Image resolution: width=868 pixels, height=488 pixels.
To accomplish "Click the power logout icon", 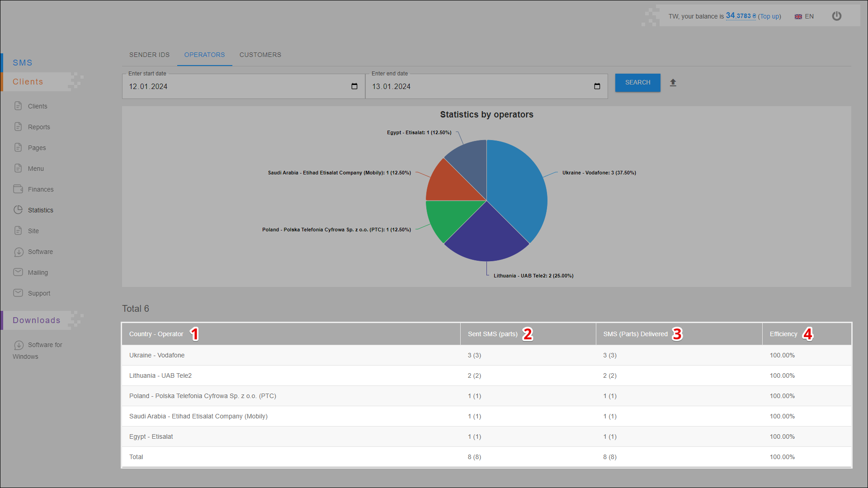I will tap(836, 16).
